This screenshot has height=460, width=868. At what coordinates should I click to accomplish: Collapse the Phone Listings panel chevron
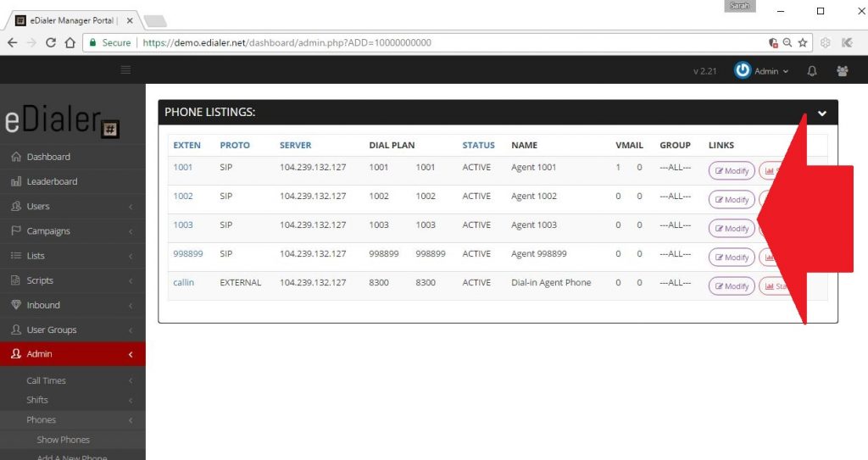822,113
